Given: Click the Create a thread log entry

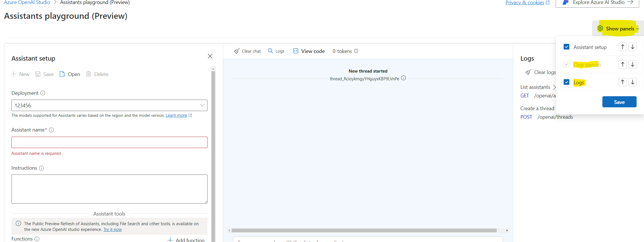Looking at the screenshot, I should pyautogui.click(x=537, y=108).
